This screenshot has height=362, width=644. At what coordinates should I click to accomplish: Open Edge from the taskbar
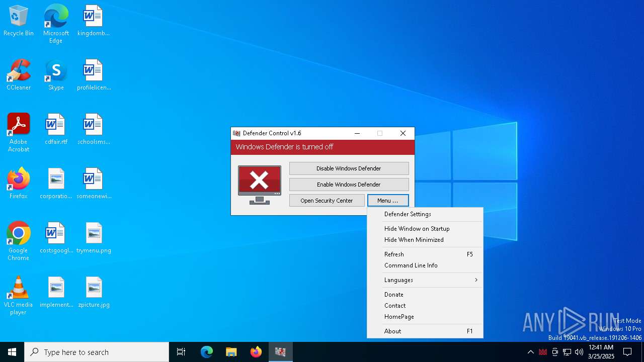pyautogui.click(x=207, y=352)
